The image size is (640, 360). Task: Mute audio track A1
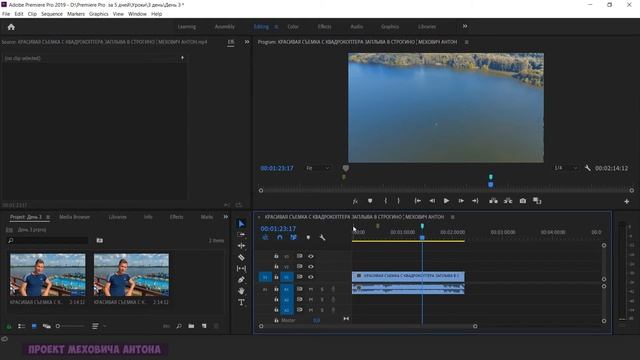click(x=311, y=289)
